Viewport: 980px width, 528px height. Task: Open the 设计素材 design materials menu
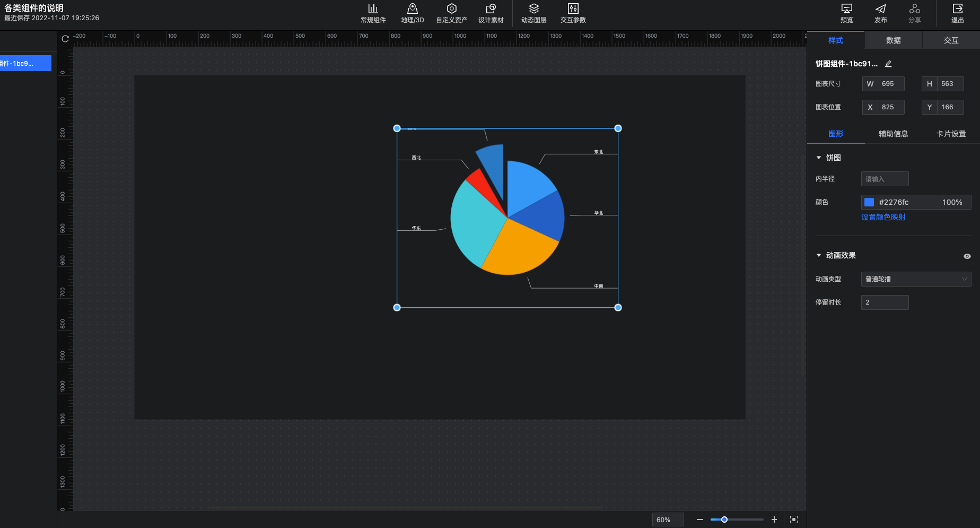click(x=491, y=13)
